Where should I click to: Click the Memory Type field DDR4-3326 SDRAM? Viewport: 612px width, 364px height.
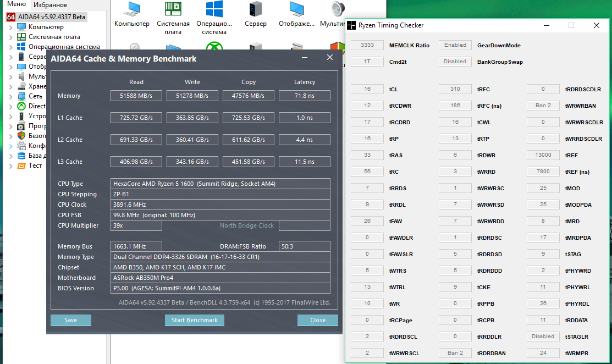click(x=220, y=257)
